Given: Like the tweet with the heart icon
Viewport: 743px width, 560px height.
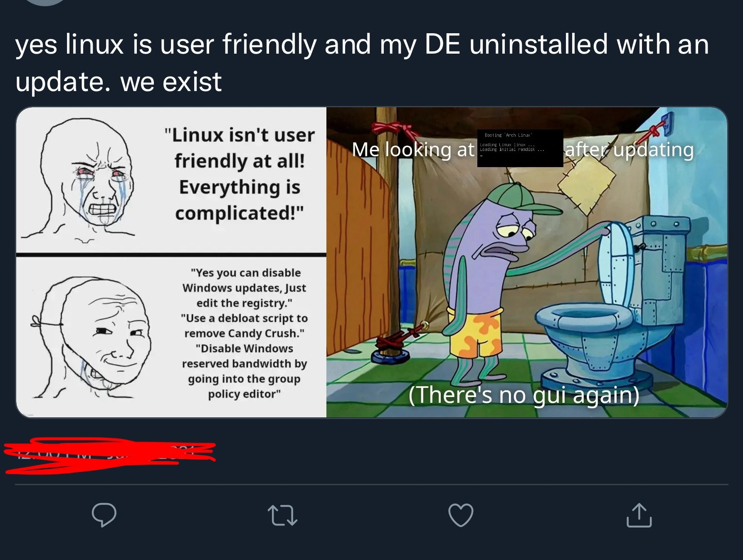Looking at the screenshot, I should 461,515.
